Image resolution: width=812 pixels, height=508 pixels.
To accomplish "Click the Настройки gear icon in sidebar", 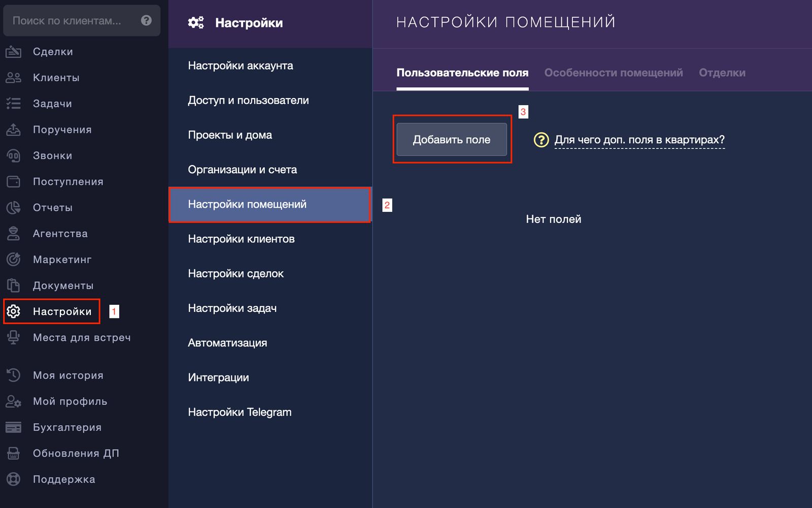I will [x=14, y=311].
